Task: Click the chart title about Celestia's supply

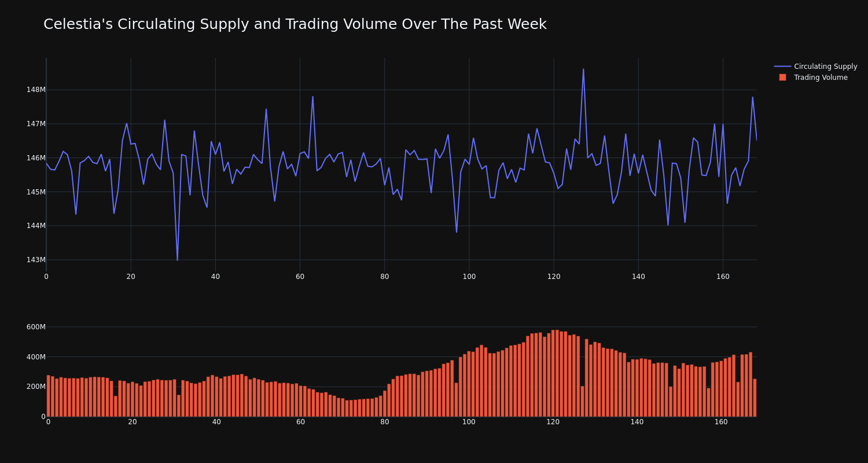Action: click(x=295, y=24)
